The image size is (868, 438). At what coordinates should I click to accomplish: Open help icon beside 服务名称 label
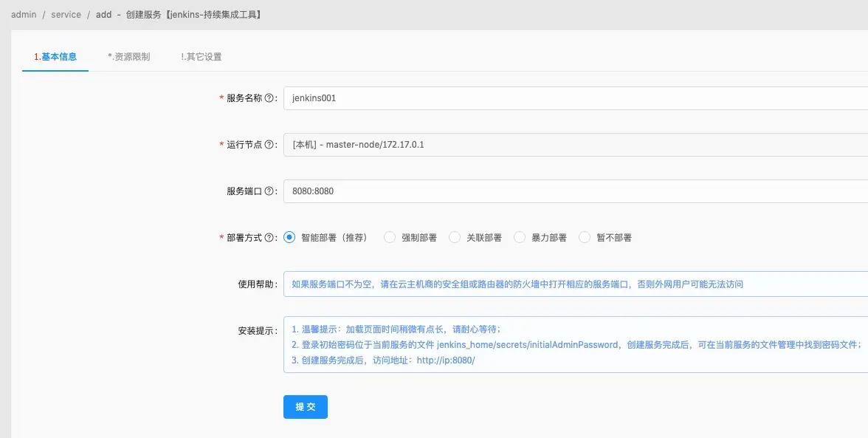point(269,98)
